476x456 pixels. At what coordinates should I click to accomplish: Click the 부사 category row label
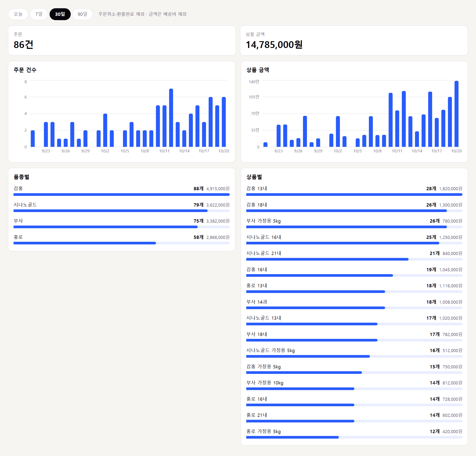(18, 221)
